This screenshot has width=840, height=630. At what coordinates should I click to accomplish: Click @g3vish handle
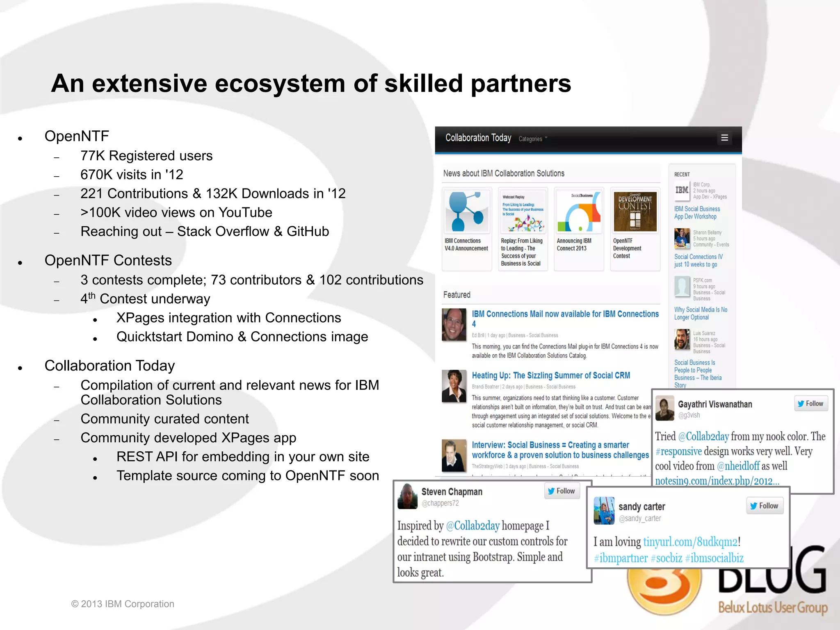tap(689, 415)
